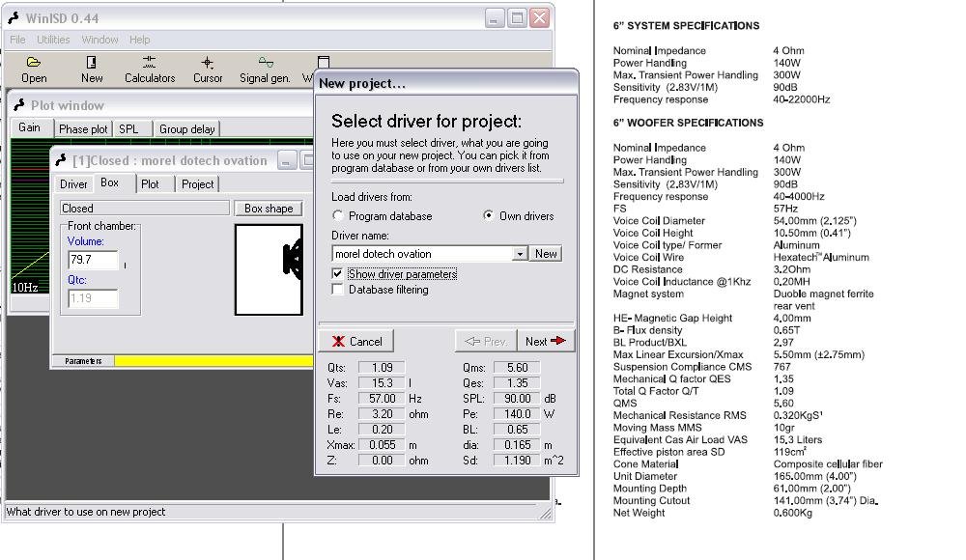
Task: Click the Qts value 1.09 field
Action: (382, 367)
